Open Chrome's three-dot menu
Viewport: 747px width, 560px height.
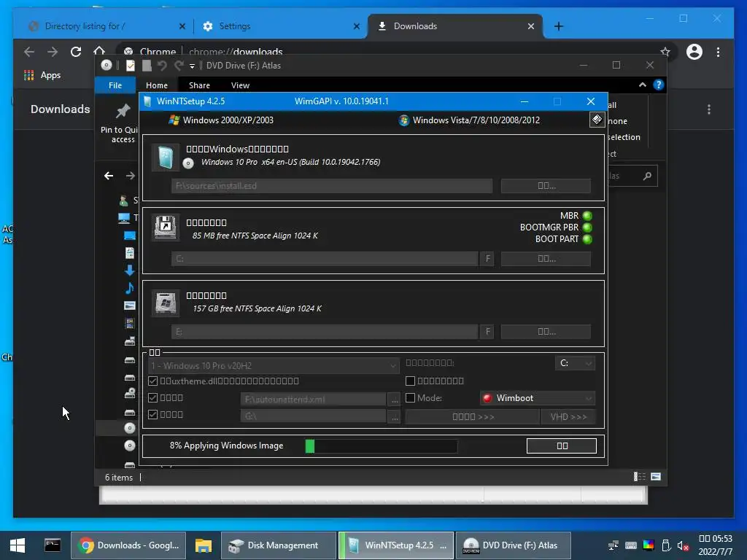[x=718, y=52]
